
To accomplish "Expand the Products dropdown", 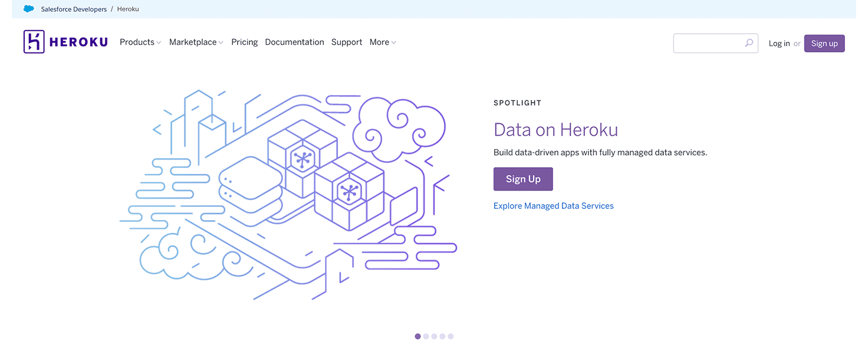I will coord(140,42).
